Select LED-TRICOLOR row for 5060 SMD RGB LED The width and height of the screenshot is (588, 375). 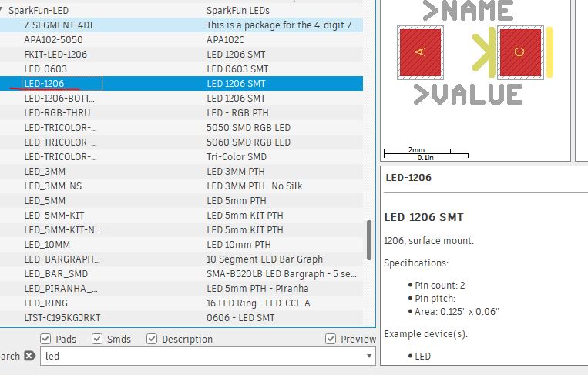182,142
